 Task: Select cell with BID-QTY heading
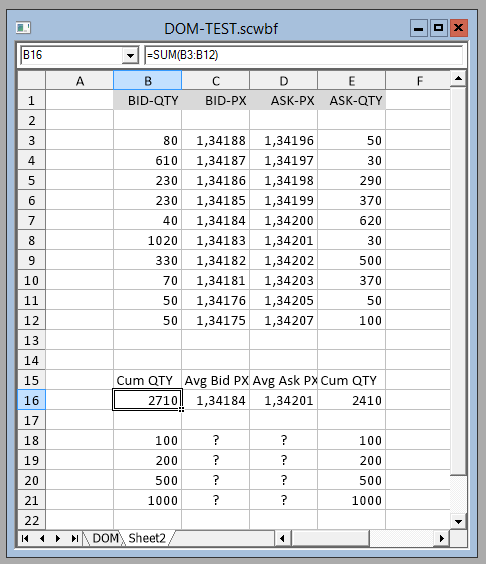tap(147, 100)
